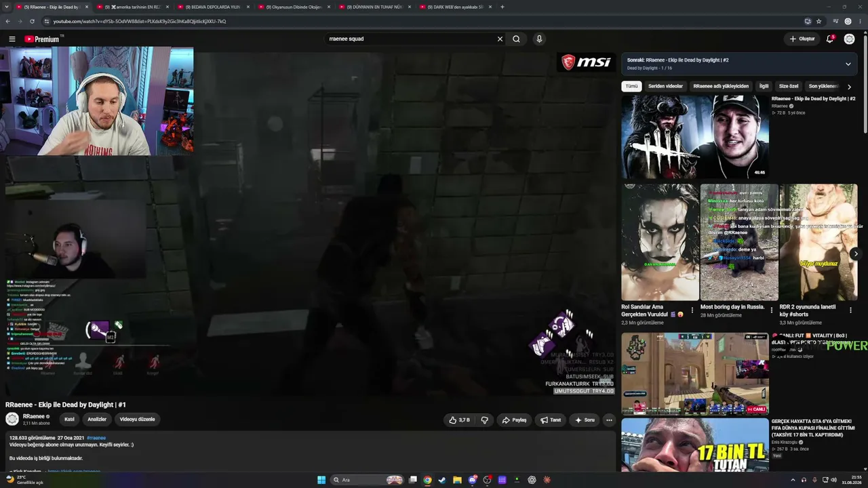
Task: Select the Seriden videolar chip
Action: pos(665,86)
